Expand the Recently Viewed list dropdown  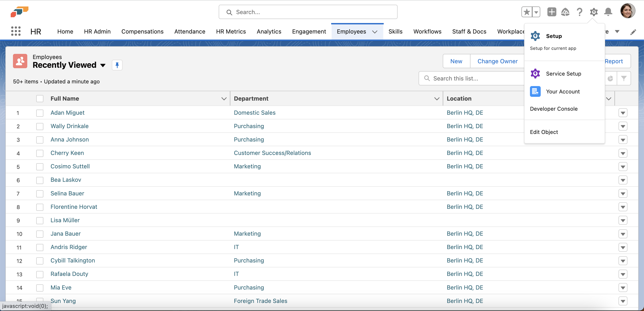[x=103, y=66]
